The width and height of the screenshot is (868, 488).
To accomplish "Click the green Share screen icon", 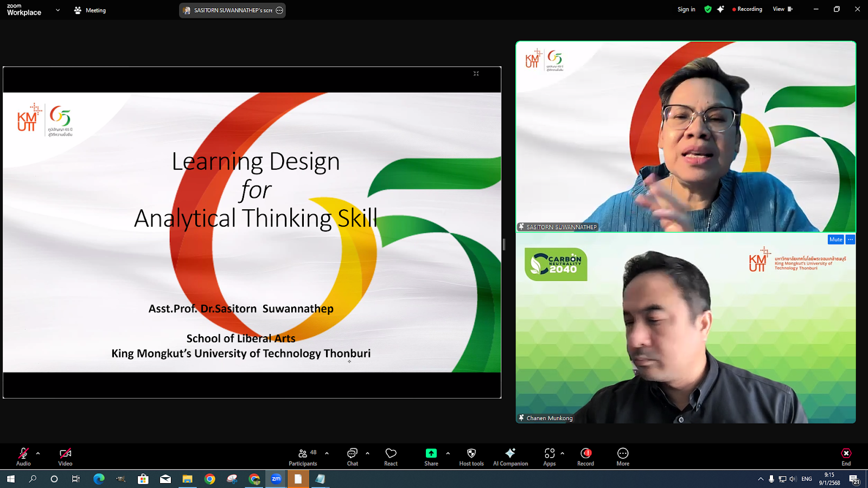I will coord(431,453).
